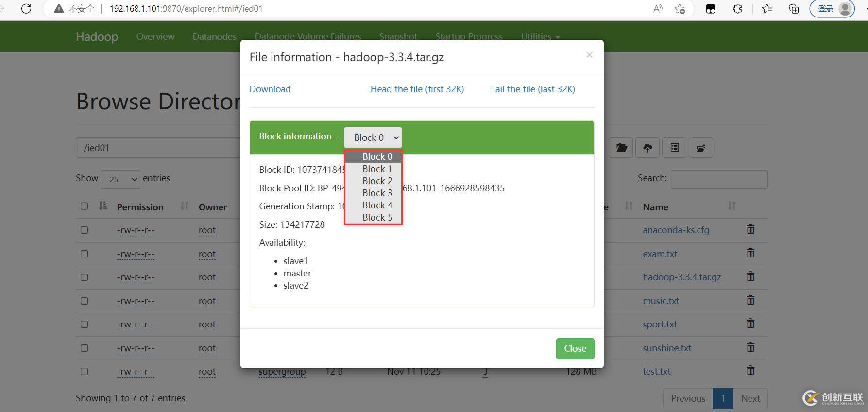Choose Block 4 from the block list
The width and height of the screenshot is (868, 412).
pyautogui.click(x=374, y=205)
